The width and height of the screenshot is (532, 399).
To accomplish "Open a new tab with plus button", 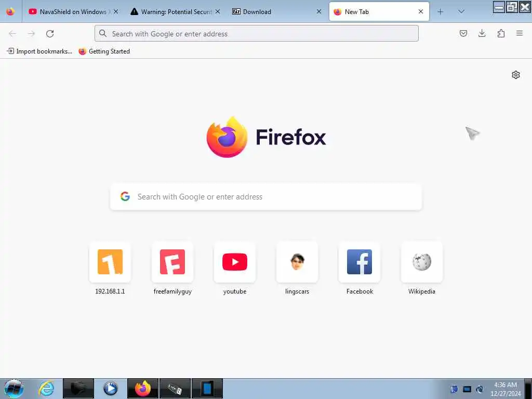I will [441, 12].
